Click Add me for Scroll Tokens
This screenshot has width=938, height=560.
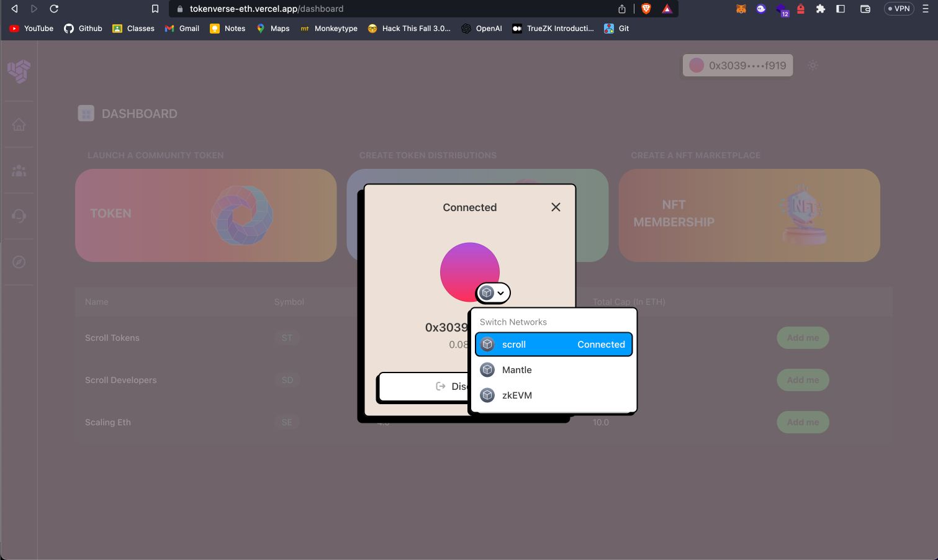[803, 338]
